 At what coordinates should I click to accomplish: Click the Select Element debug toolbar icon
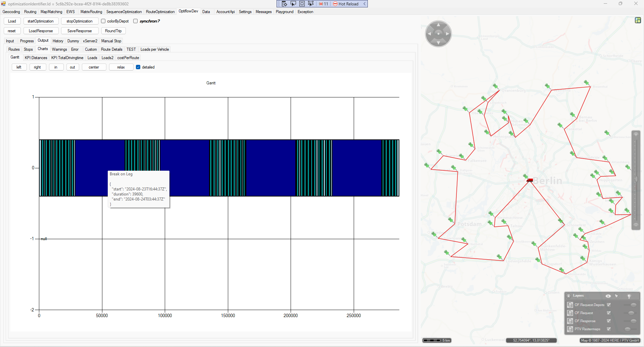coord(293,4)
